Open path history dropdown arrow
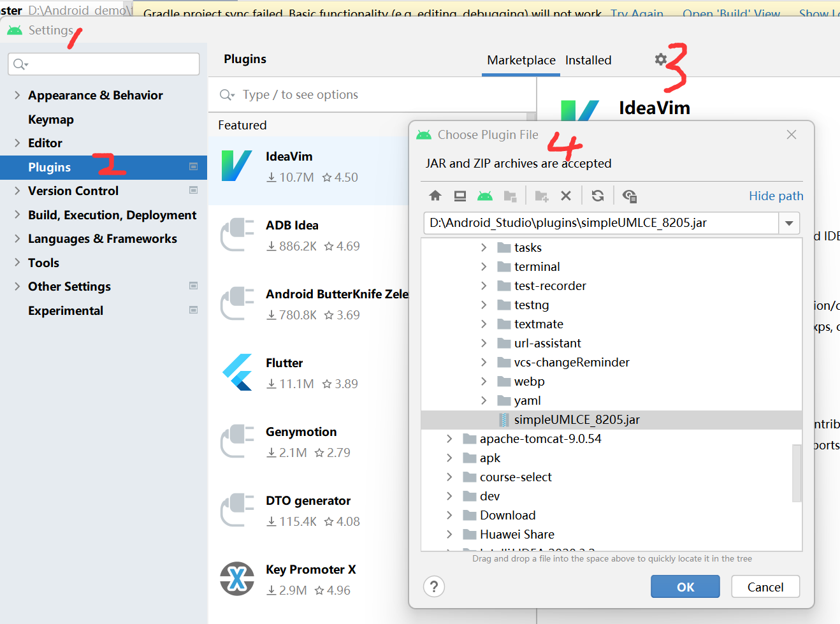This screenshot has width=840, height=624. coord(789,223)
